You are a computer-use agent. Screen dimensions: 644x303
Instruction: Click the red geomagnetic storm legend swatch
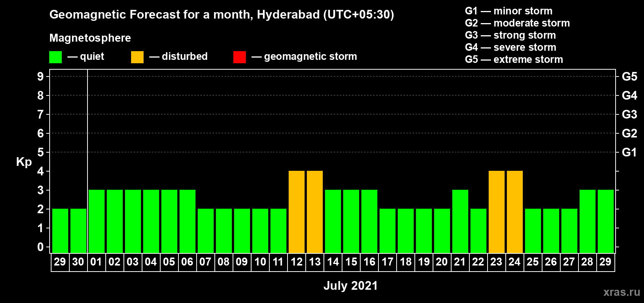click(239, 57)
